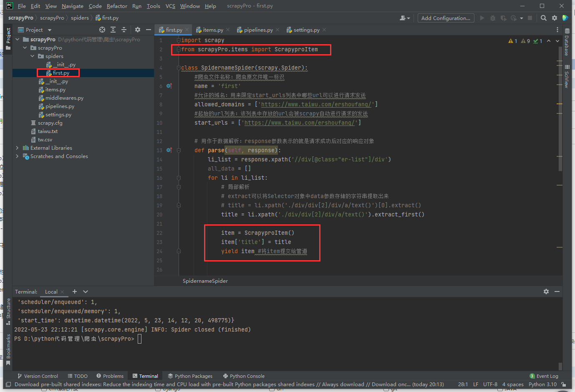This screenshot has width=575, height=392.
Task: Click Add Configuration... button
Action: [446, 18]
